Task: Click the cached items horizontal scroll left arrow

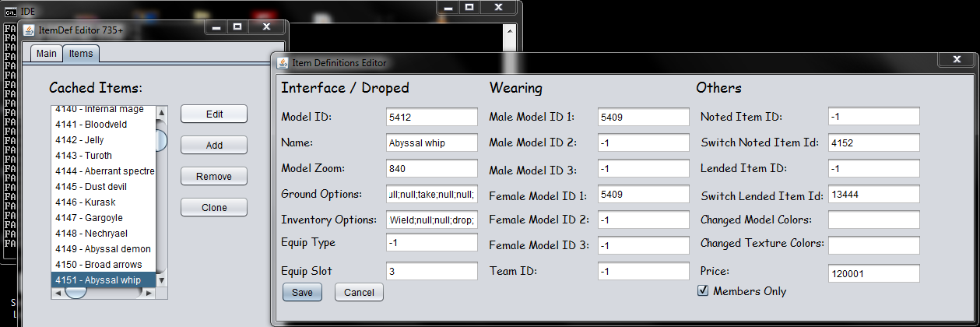Action: [x=57, y=294]
